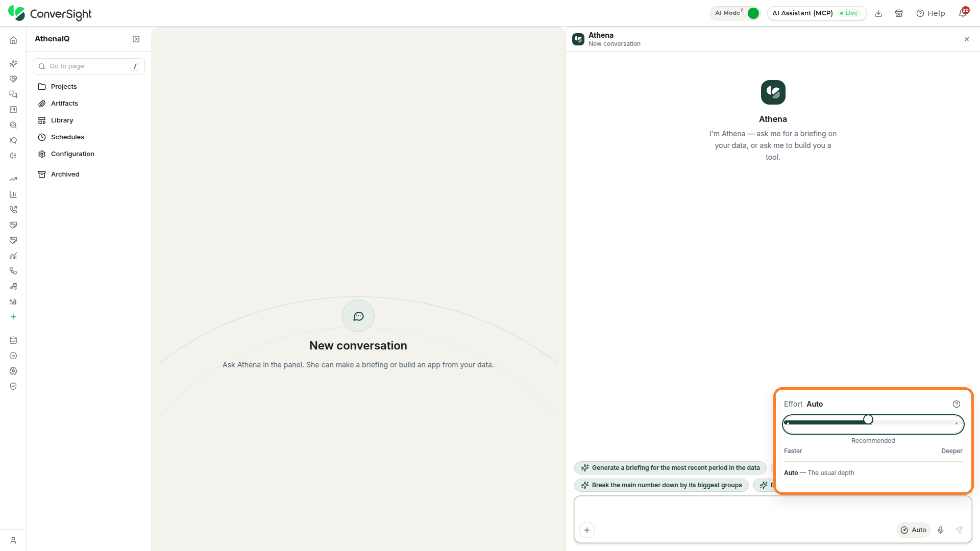Click the download icon in top bar
The height and width of the screenshot is (551, 980).
(878, 13)
